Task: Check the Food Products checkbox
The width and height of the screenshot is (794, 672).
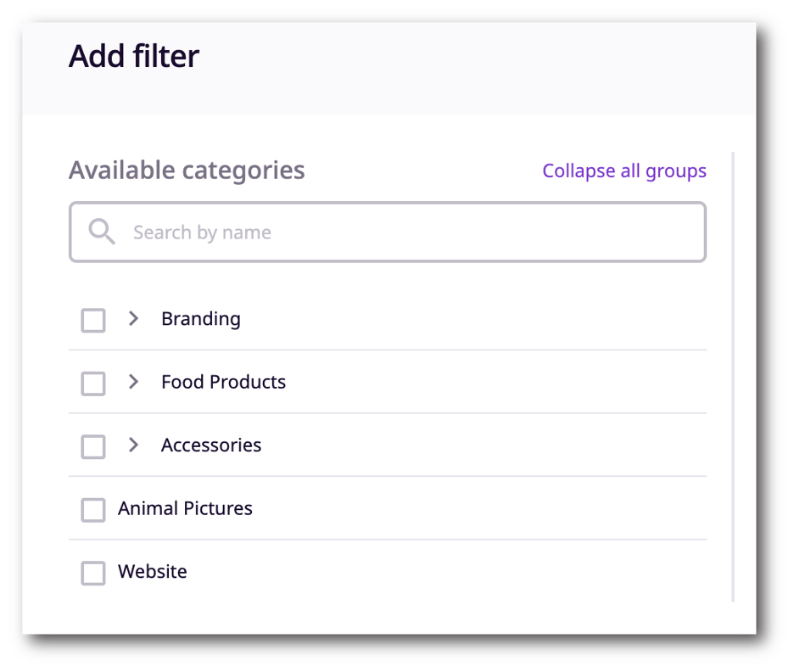Action: pos(92,384)
